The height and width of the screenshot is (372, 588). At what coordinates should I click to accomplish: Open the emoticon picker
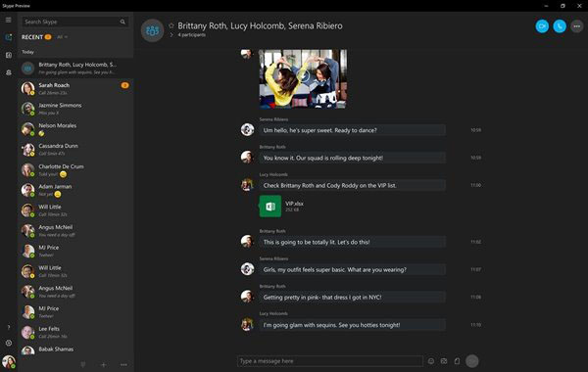[431, 361]
